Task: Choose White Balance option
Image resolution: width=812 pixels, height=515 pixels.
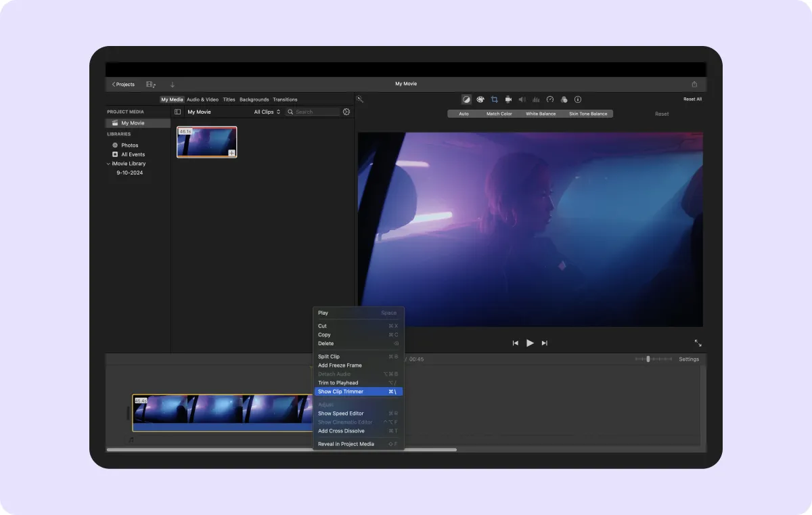Action: (541, 114)
